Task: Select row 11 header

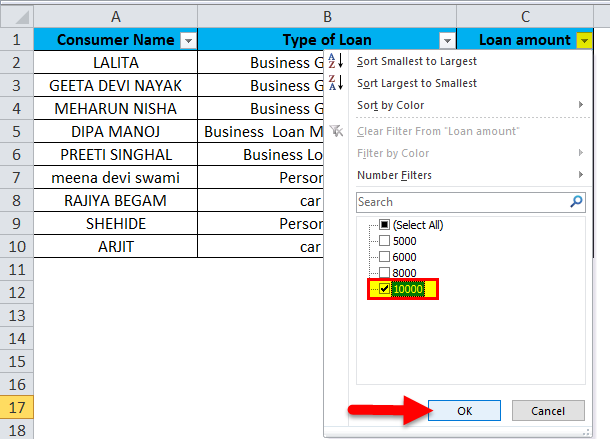Action: pyautogui.click(x=17, y=270)
